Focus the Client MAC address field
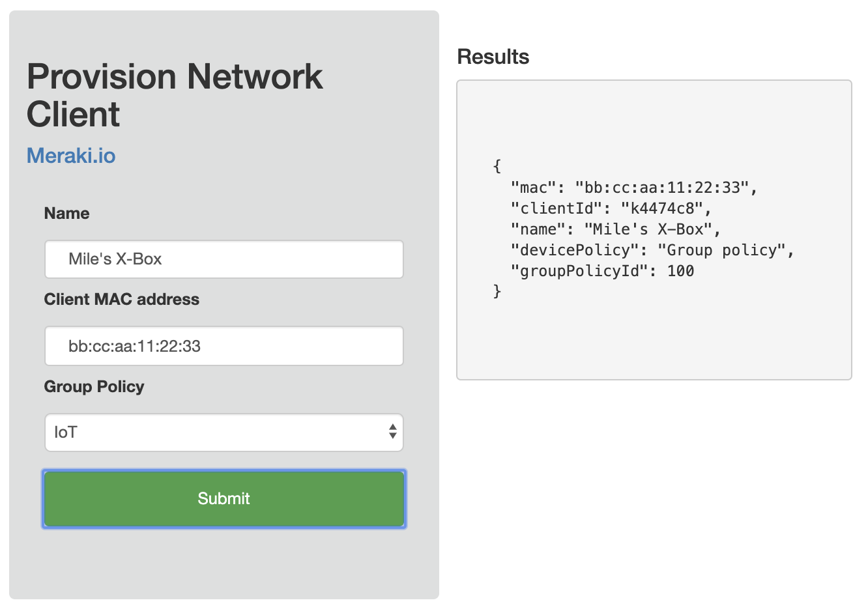868x611 pixels. [224, 346]
